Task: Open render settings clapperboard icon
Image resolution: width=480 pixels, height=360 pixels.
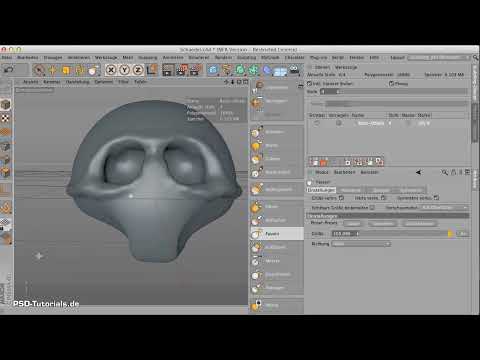Action: [196, 70]
